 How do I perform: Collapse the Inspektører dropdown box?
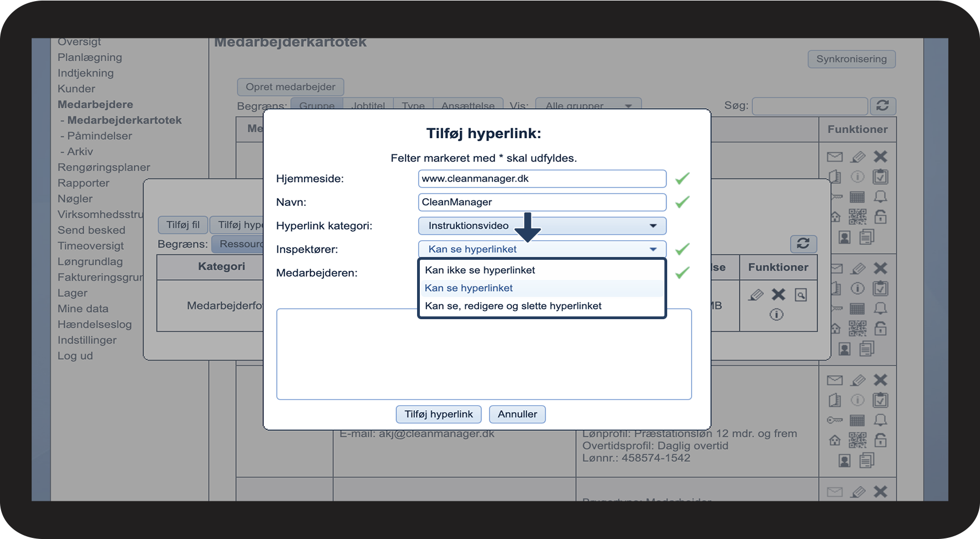[542, 249]
